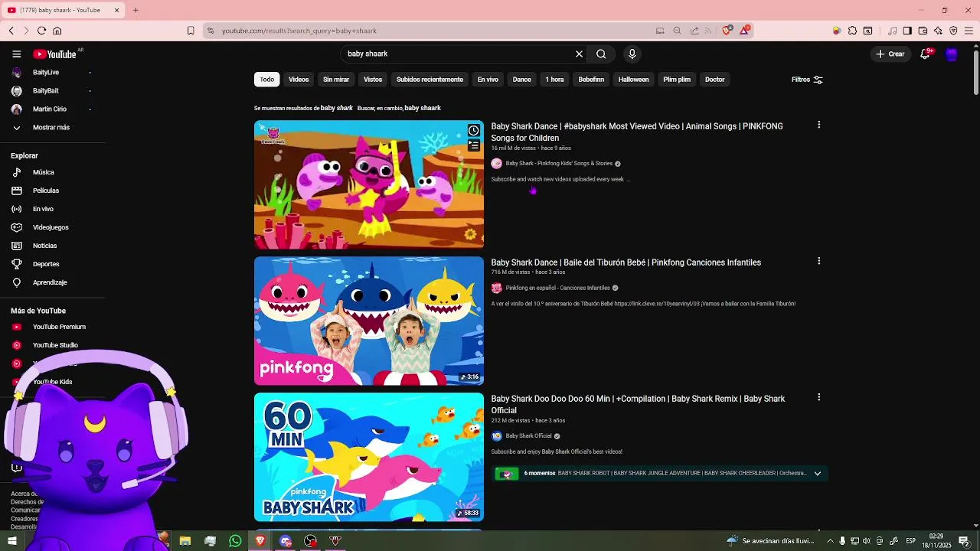Open Martin Cirio subscription channel
The width and height of the screenshot is (980, 551).
(x=51, y=109)
